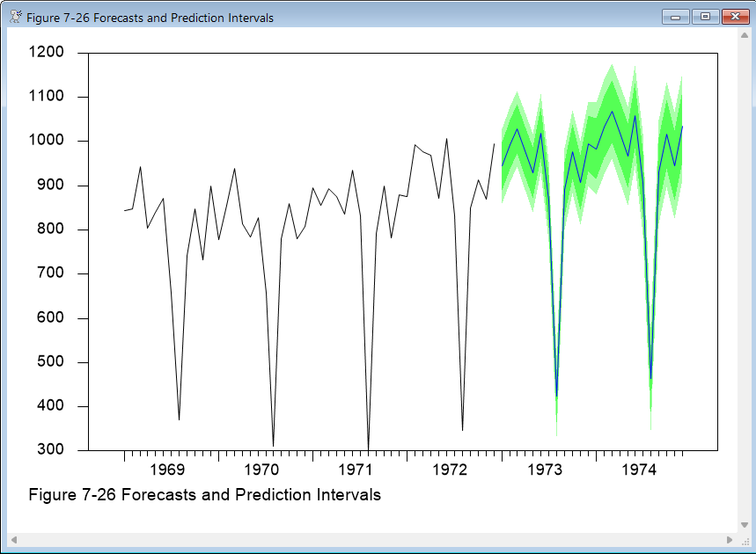Click the window title bar text
Image resolution: width=756 pixels, height=554 pixels.
click(150, 18)
